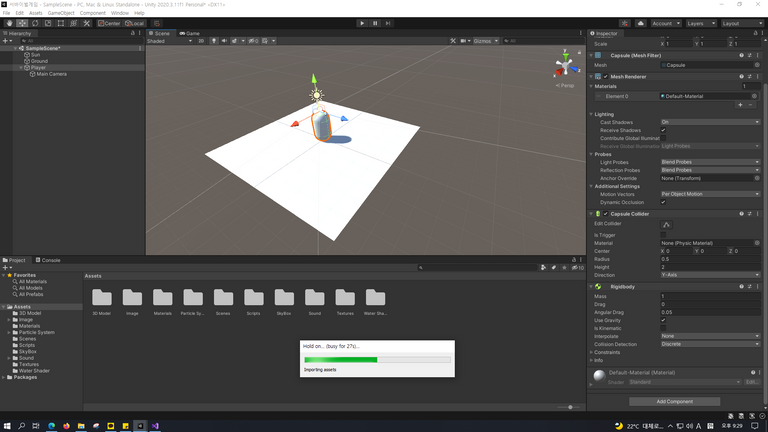Open scene camera settings icon

tap(465, 41)
